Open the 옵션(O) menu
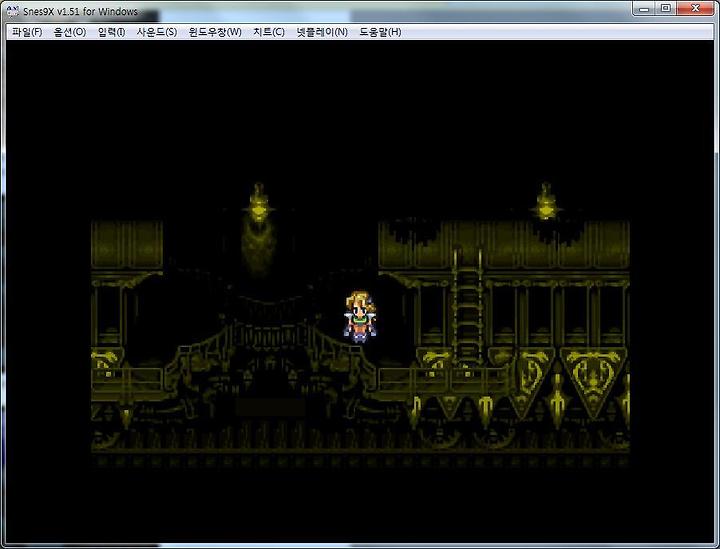 [x=70, y=32]
